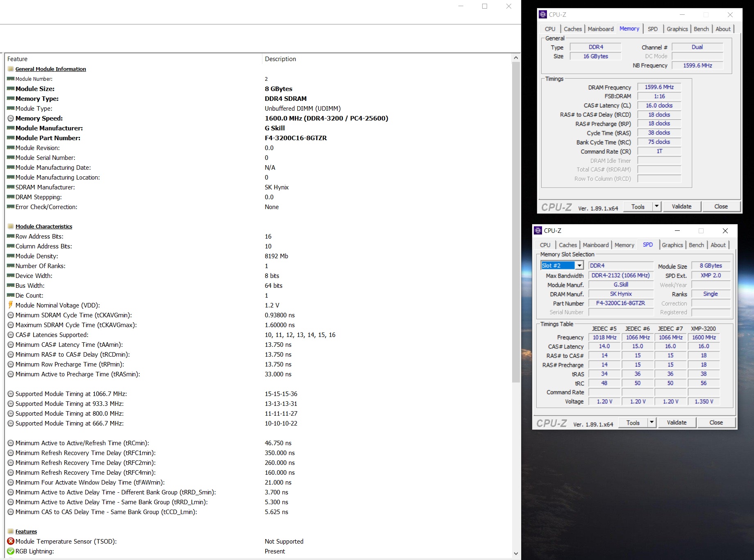Open Mainboard tab in Memory window

click(x=601, y=29)
